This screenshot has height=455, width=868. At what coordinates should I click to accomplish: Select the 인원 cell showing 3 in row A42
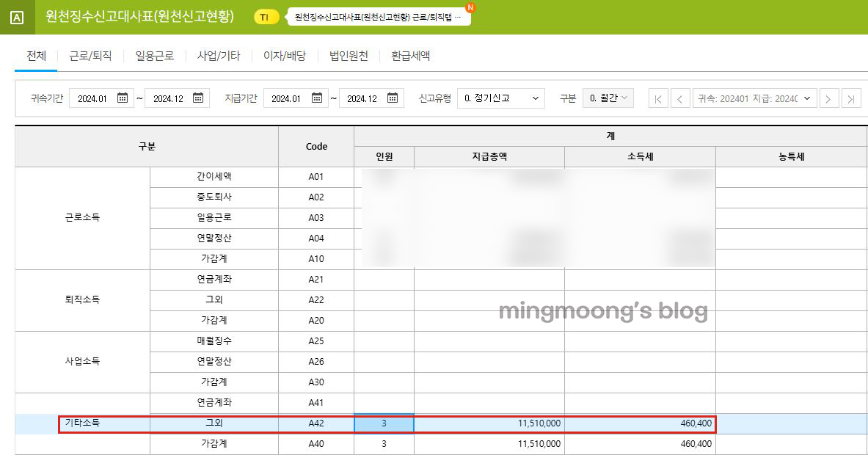pos(384,423)
